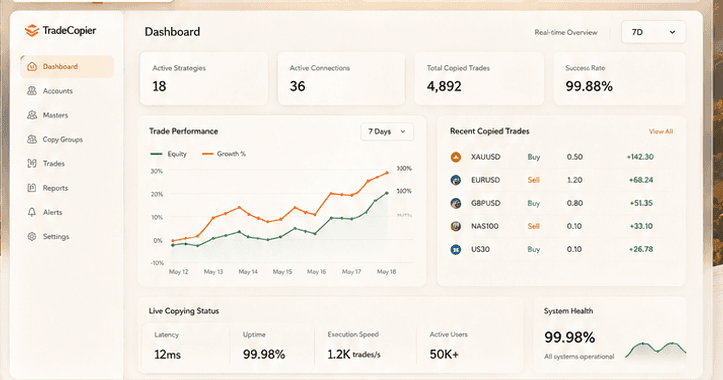Viewport: 723px width, 380px height.
Task: Click the GBPUSD profit +51.35
Action: tap(641, 203)
